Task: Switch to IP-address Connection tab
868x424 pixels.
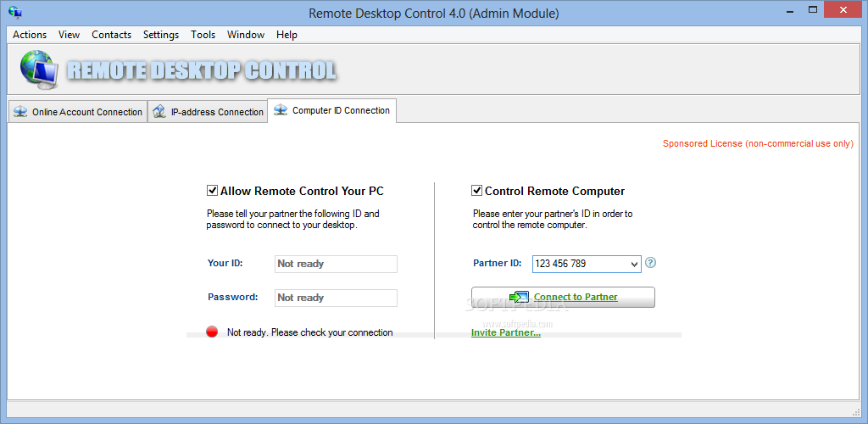Action: point(208,112)
